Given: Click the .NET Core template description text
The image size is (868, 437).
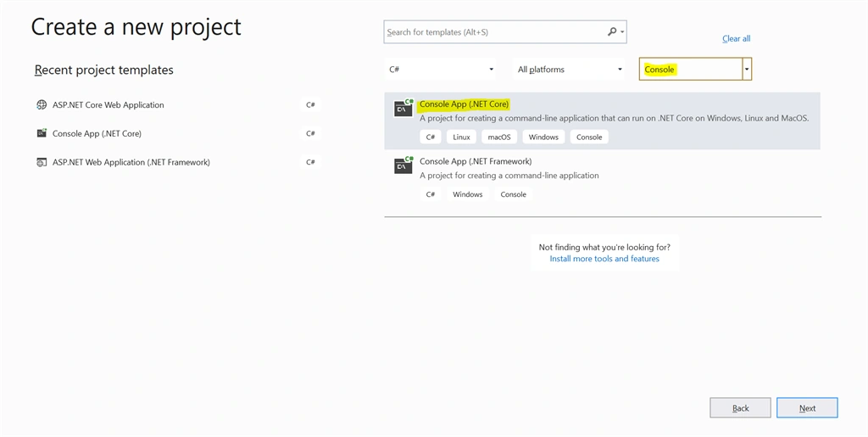Looking at the screenshot, I should 615,118.
